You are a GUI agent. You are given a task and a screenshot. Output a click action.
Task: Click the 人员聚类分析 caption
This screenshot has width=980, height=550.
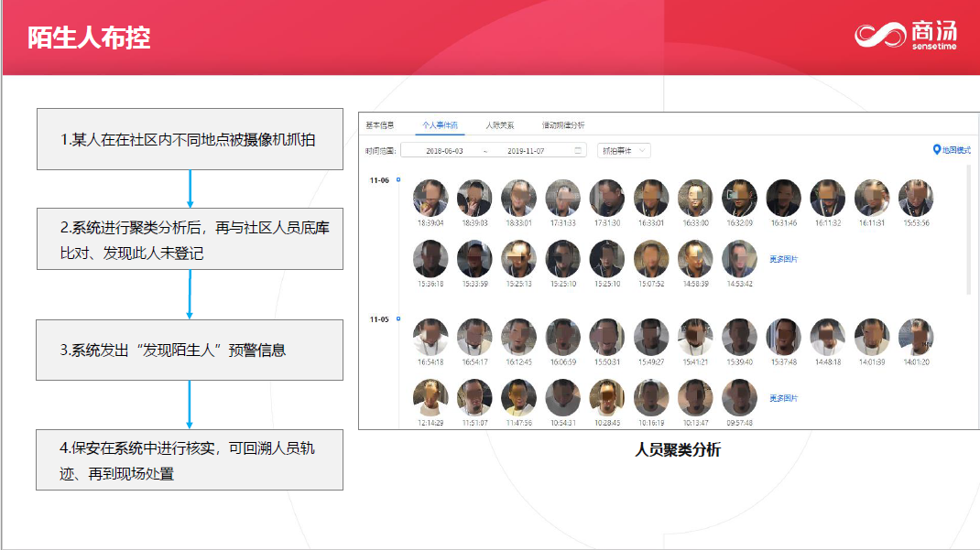pyautogui.click(x=678, y=449)
